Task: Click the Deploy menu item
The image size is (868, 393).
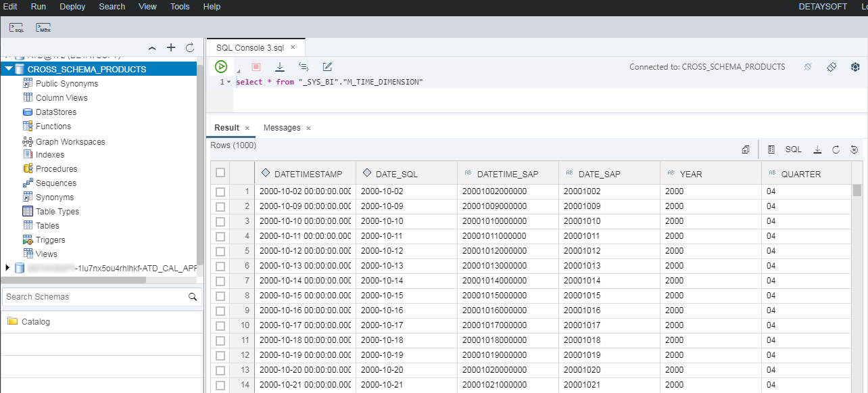Action: tap(72, 7)
